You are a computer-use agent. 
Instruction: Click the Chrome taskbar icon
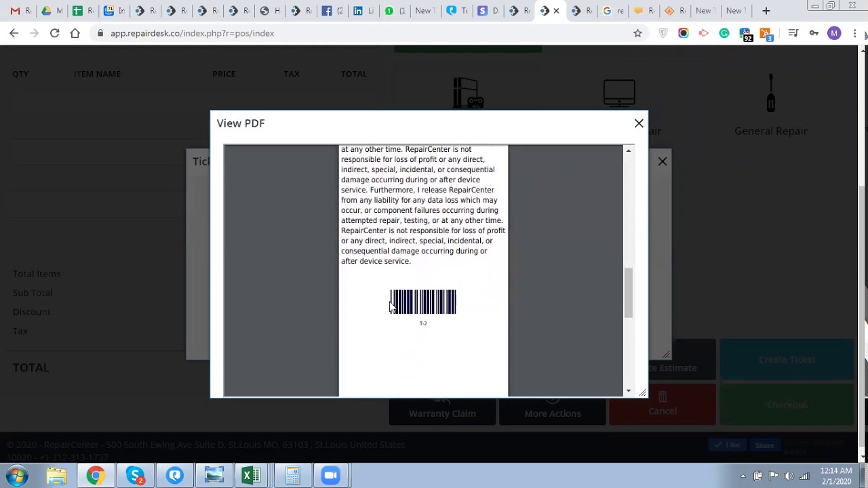click(x=96, y=476)
